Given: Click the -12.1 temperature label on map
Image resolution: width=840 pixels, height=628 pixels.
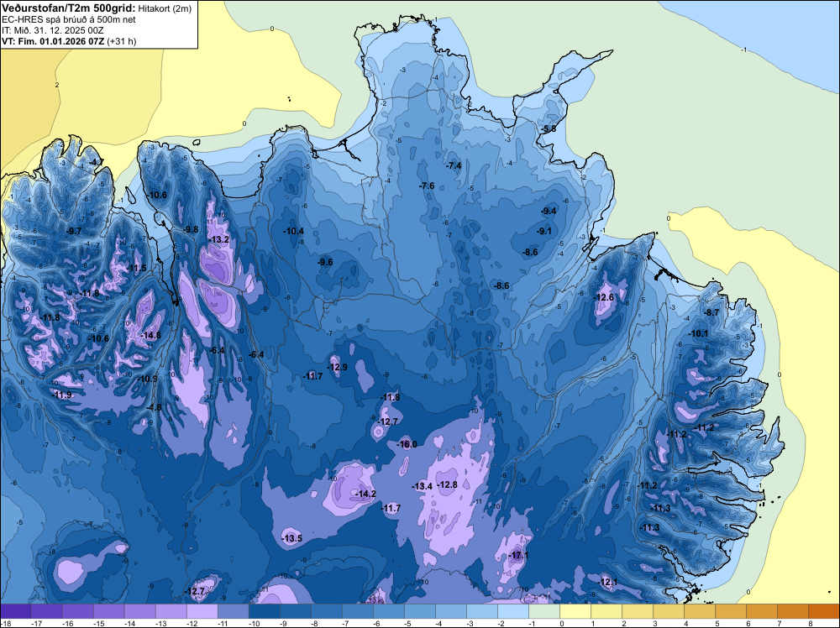Looking at the screenshot, I should pos(607,583).
